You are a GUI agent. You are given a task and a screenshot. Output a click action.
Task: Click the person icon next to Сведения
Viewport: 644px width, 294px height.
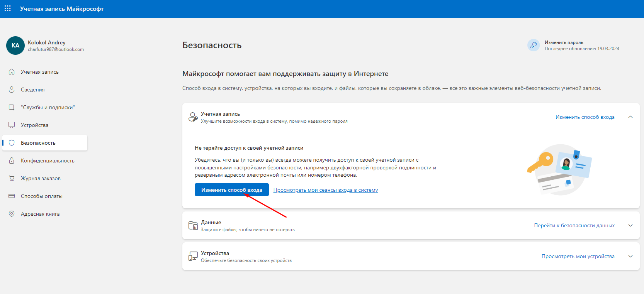12,90
